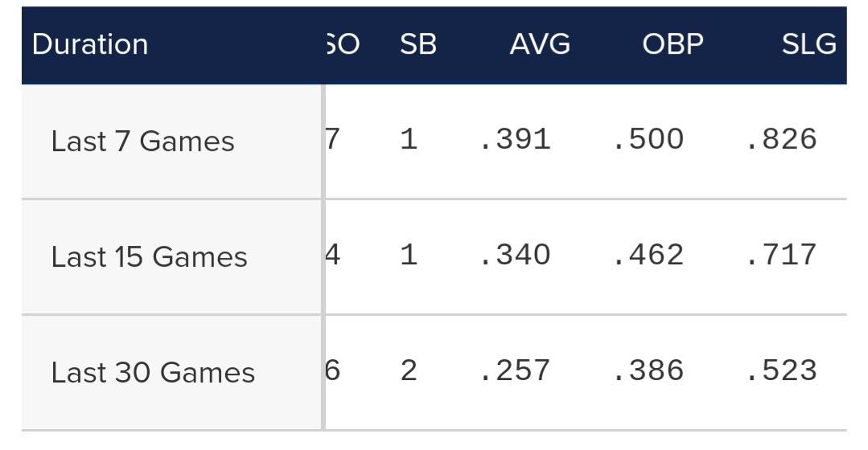The width and height of the screenshot is (868, 450).
Task: Sort by the SLG column header
Action: click(808, 44)
